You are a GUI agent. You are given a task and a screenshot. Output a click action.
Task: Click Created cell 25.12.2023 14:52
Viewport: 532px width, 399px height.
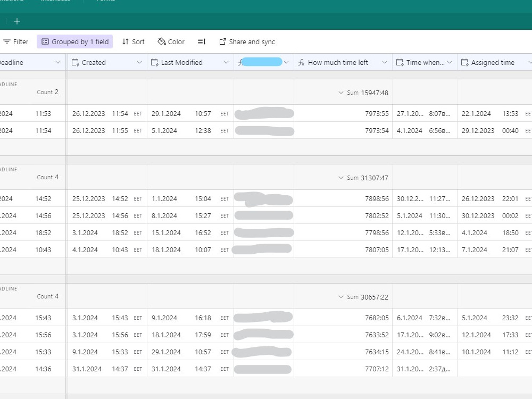pos(107,198)
